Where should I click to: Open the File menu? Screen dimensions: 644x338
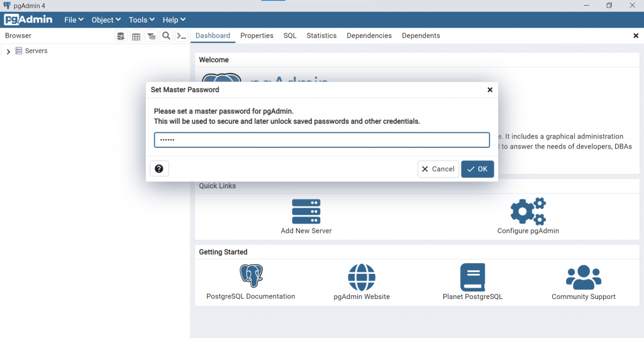point(74,20)
